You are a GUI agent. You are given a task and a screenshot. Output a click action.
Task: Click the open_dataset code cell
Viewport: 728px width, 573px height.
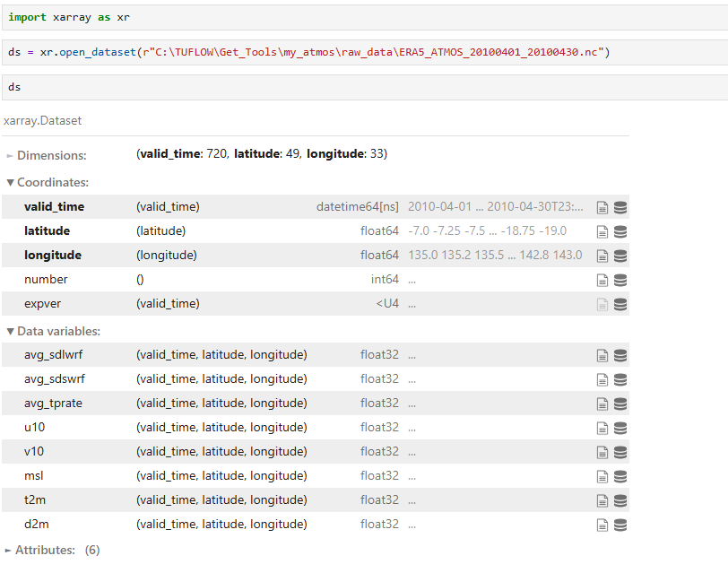point(359,52)
